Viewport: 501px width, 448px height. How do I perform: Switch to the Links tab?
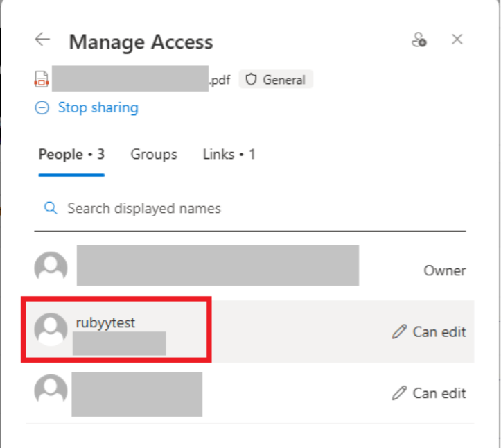[229, 155]
